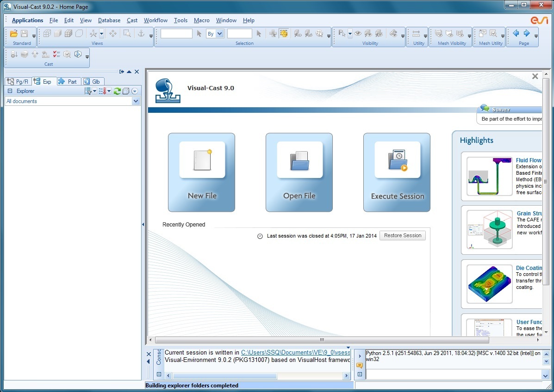Toggle the first Mesh Visibility eye icon

tap(439, 34)
